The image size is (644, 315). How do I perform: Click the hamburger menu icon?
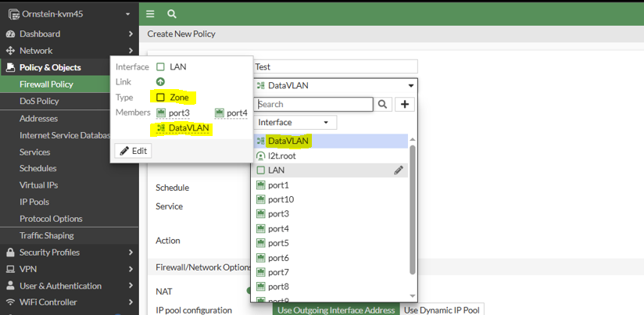(x=150, y=14)
